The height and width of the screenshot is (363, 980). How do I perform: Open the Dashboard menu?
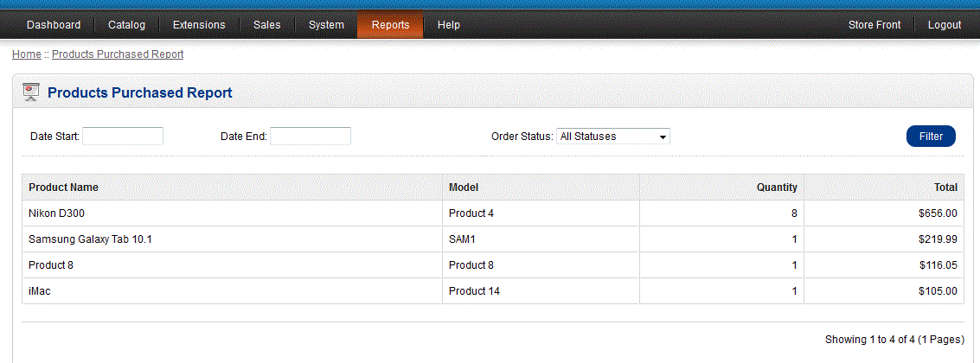click(x=54, y=25)
